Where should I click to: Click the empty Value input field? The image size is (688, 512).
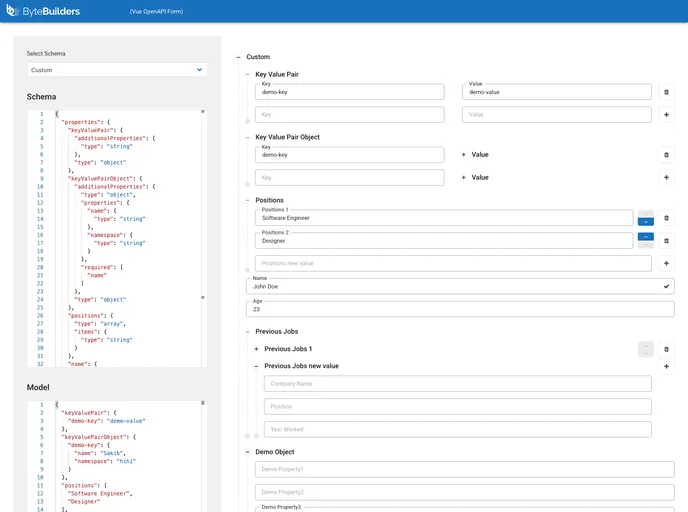[556, 115]
